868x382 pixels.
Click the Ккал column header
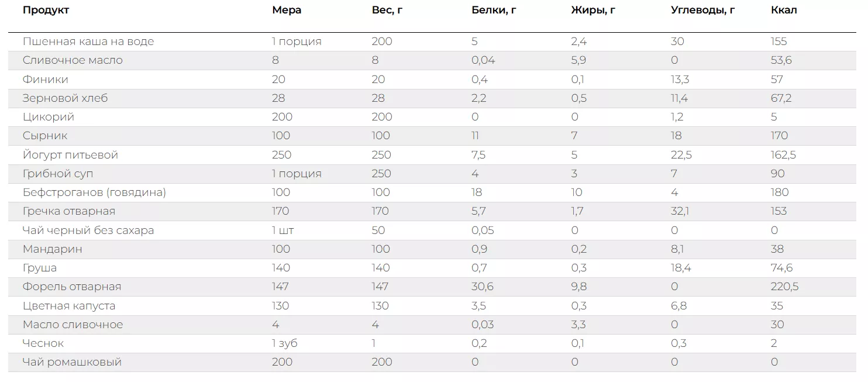coord(784,10)
